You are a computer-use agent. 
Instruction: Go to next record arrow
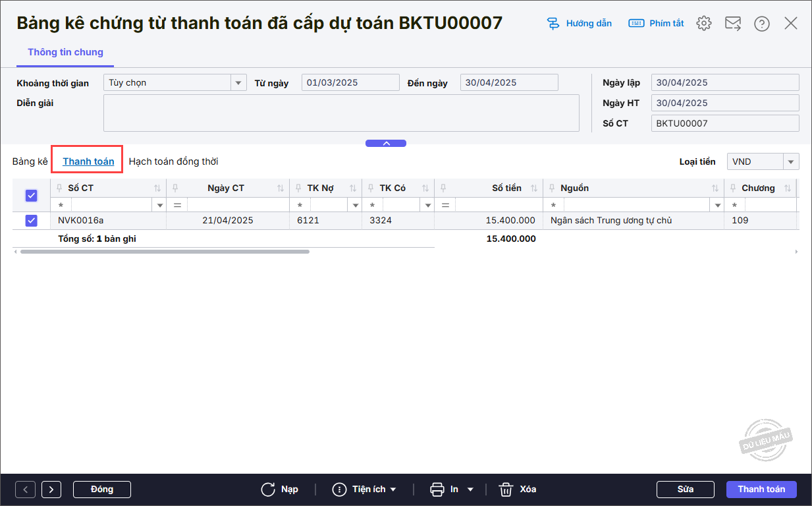(x=51, y=490)
